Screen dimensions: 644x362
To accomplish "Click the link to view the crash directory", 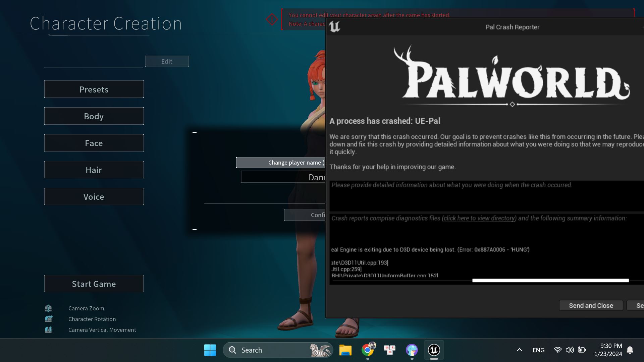I will point(479,218).
